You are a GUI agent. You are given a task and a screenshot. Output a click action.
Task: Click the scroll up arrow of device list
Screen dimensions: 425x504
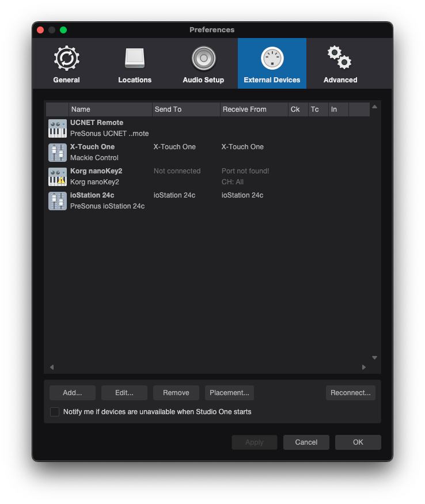point(374,107)
